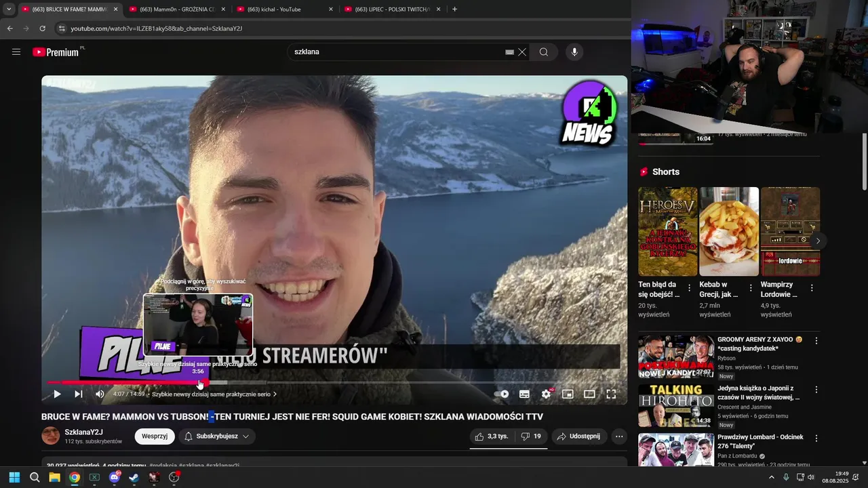Open SzklanaY2J channel avatar
Image resolution: width=868 pixels, height=488 pixels.
51,436
